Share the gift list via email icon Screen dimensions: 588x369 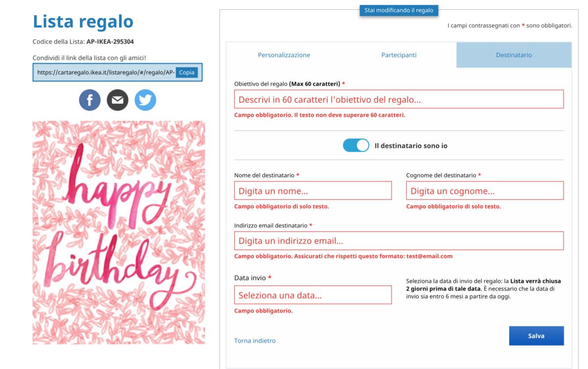coord(118,100)
